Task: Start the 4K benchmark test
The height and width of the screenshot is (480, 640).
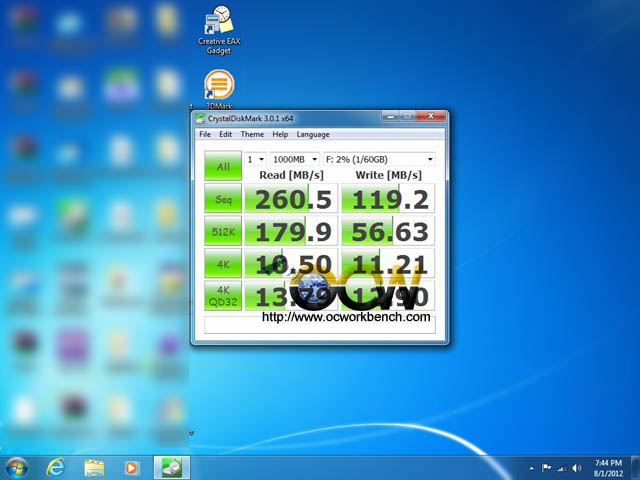Action: pos(223,263)
